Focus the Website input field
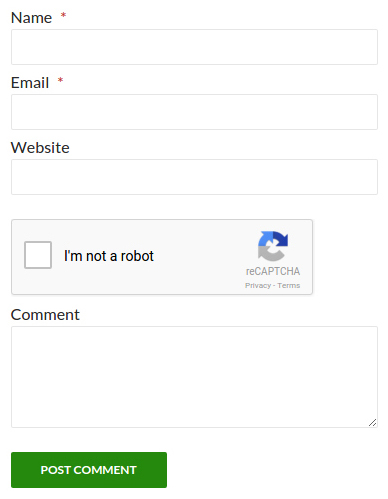The height and width of the screenshot is (499, 388). pos(194,177)
